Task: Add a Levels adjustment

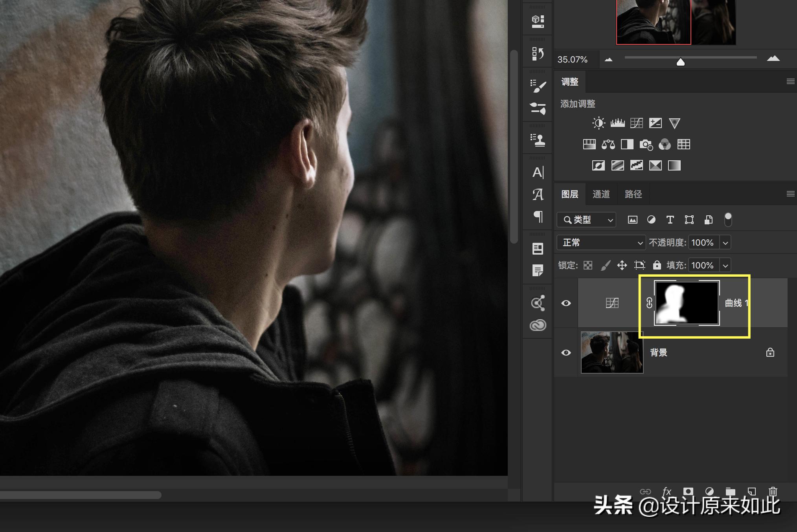Action: coord(617,123)
